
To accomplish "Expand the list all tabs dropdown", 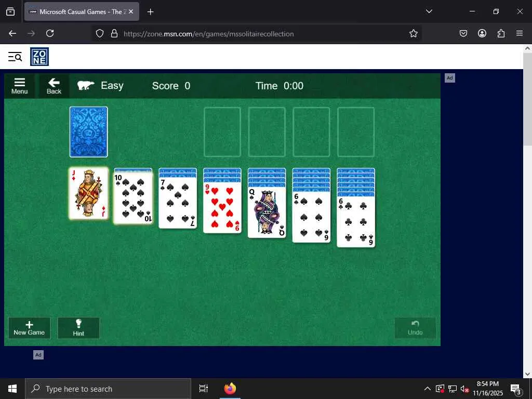I will pos(429,11).
